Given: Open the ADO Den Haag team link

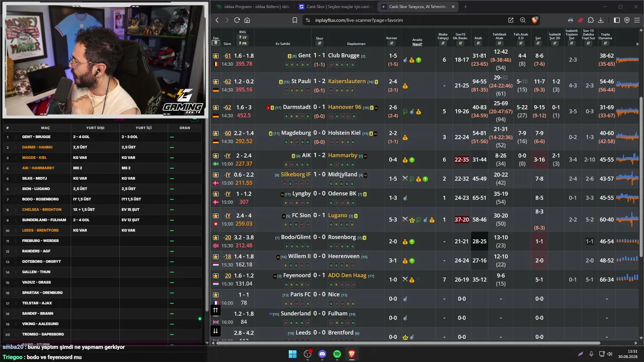Looking at the screenshot, I should coord(347,276).
